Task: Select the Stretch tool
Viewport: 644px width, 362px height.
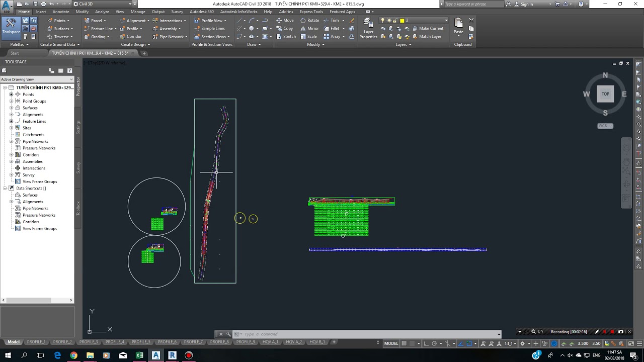Action: (x=286, y=37)
